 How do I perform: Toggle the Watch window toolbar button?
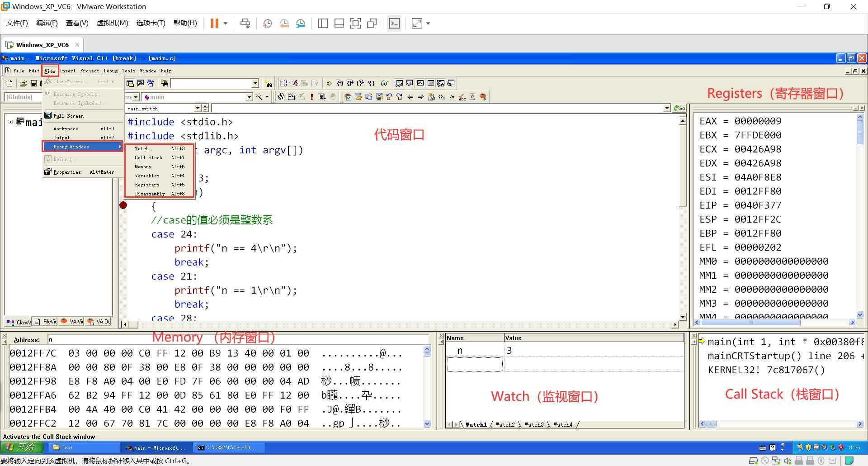(x=399, y=83)
